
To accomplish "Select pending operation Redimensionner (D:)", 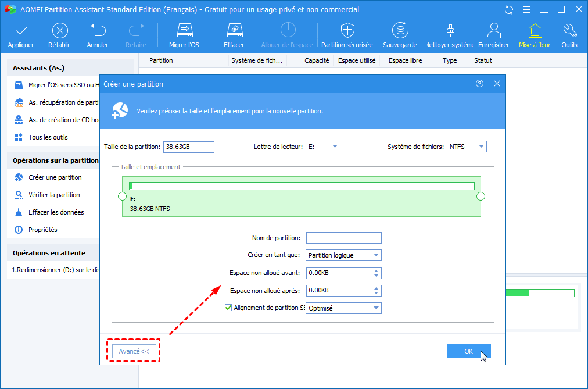I will tap(56, 270).
